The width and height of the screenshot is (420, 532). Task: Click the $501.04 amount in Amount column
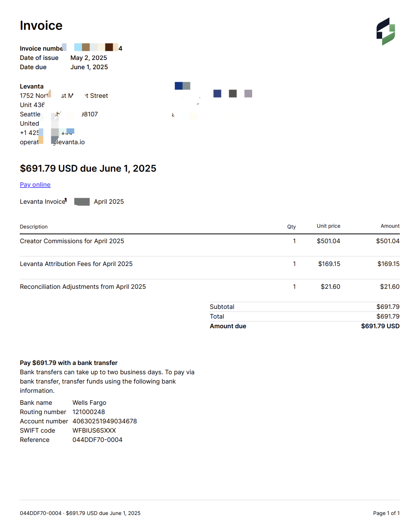[388, 241]
